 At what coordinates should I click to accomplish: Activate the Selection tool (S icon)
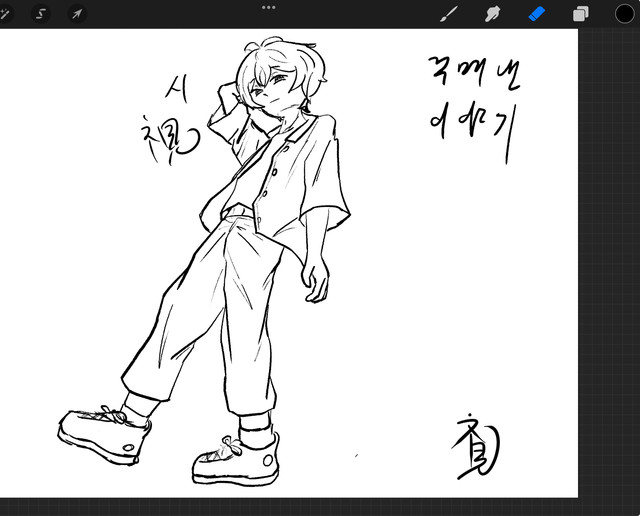point(40,14)
